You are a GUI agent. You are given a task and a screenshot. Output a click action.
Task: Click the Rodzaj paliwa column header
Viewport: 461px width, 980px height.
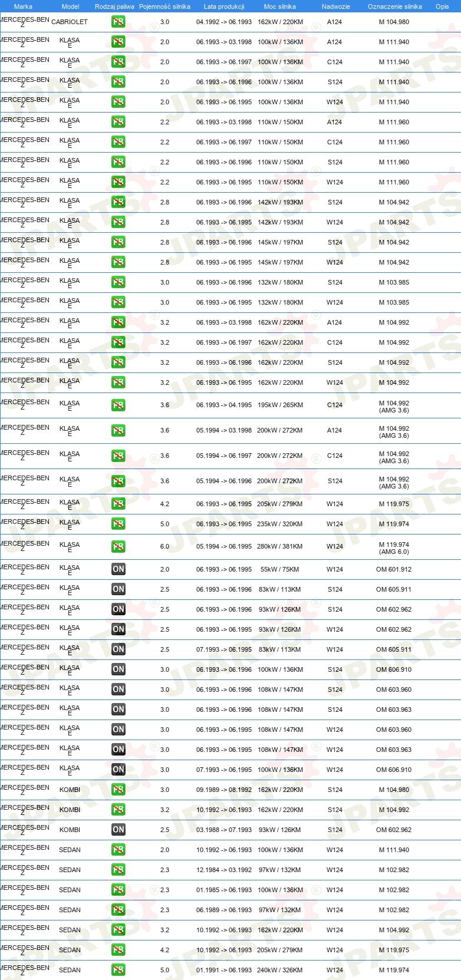114,6
